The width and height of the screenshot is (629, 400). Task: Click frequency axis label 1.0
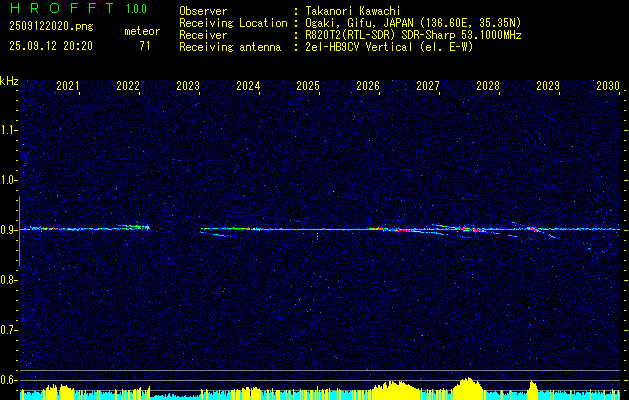[8, 180]
